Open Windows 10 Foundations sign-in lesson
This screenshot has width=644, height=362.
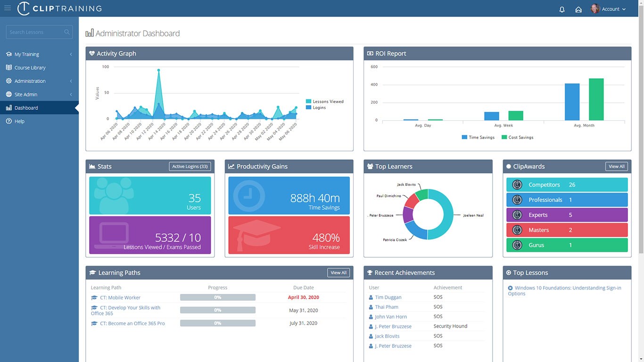[564, 290]
